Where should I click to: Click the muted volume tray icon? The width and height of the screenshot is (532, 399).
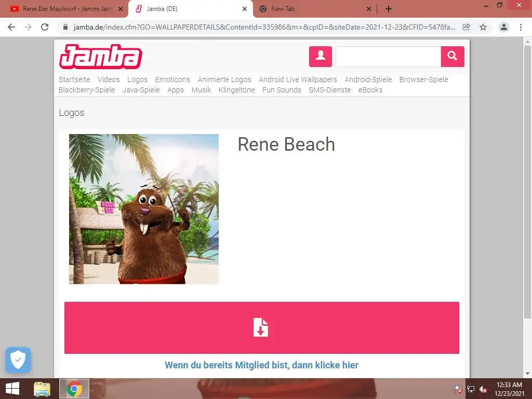pyautogui.click(x=483, y=389)
